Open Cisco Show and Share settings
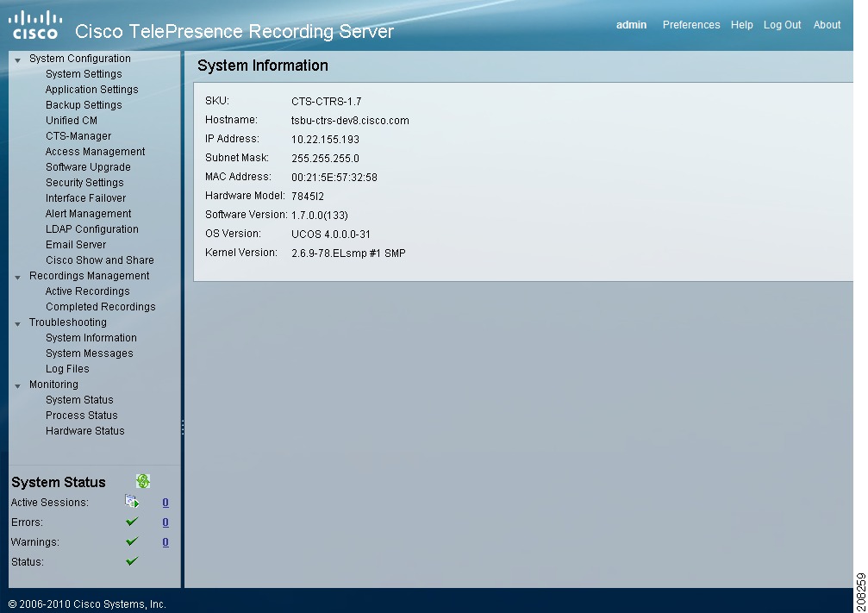 pos(100,260)
